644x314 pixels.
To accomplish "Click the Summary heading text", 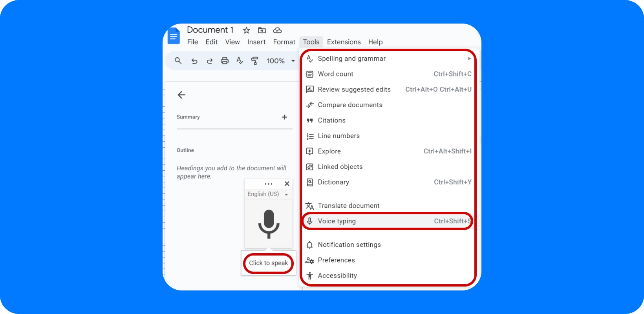I will 188,117.
